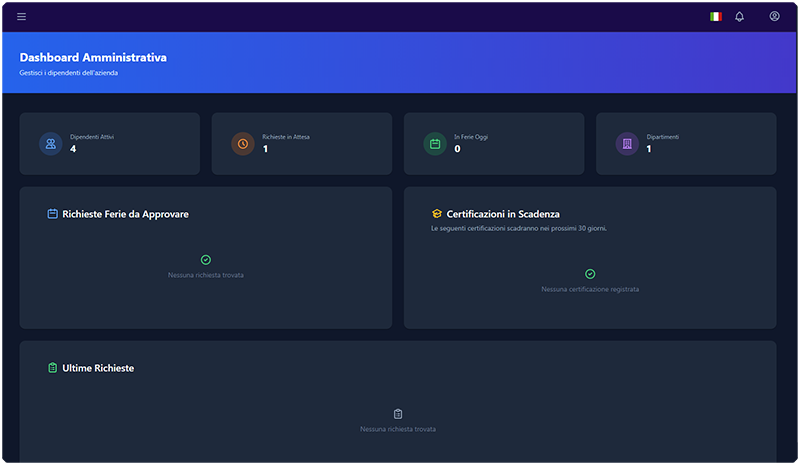
Task: Open user profile account icon
Action: 774,16
